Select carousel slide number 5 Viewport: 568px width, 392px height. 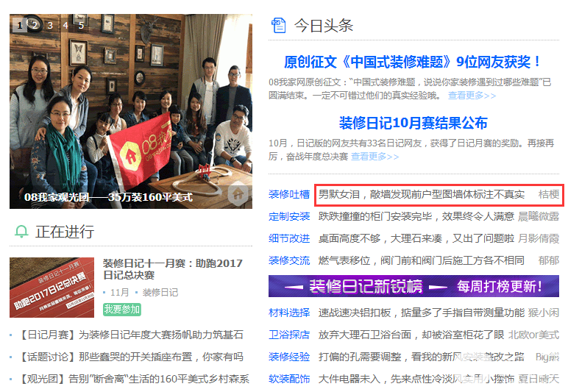(x=81, y=25)
